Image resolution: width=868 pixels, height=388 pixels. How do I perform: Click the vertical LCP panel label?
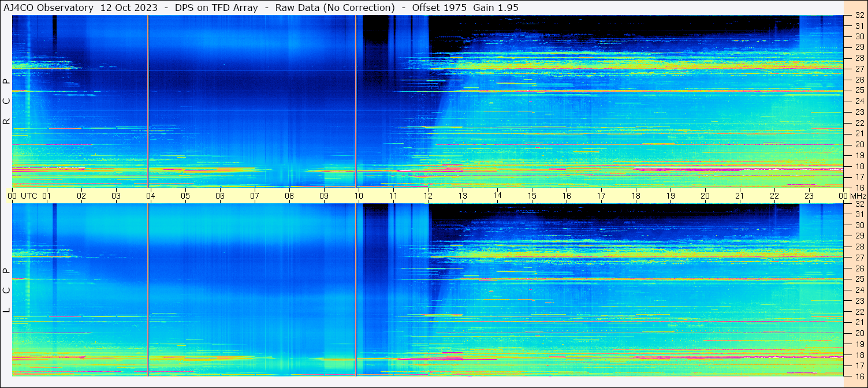(6, 290)
